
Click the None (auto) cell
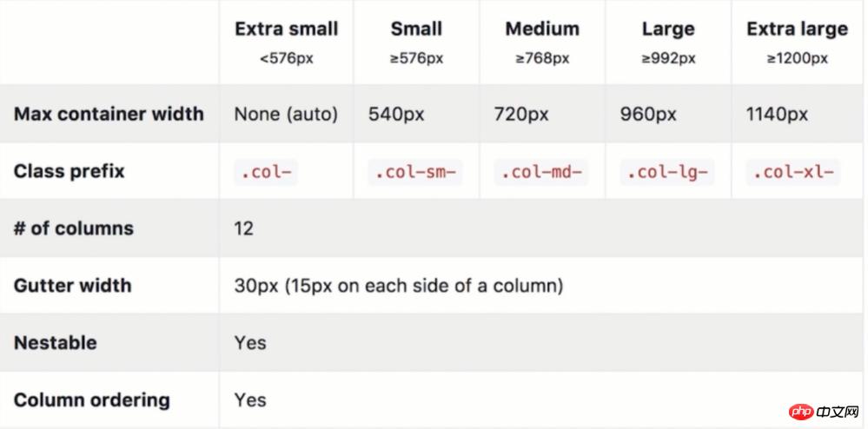tap(286, 114)
